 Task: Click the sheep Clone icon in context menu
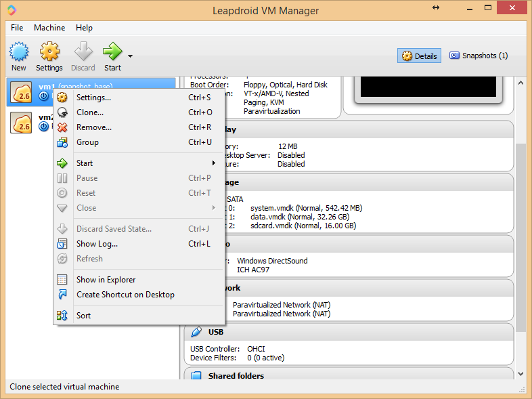[62, 112]
